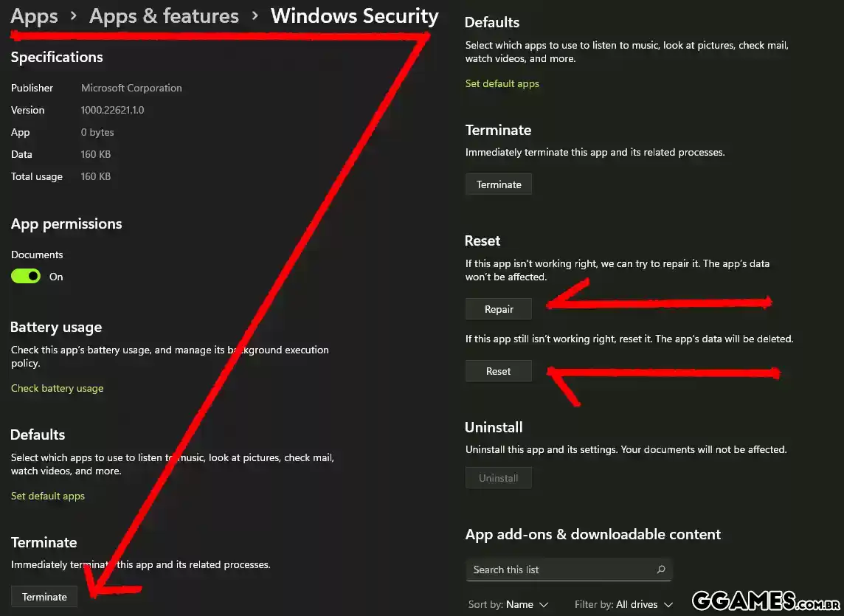
Task: Select the Windows Security breadcrumb title
Action: pyautogui.click(x=354, y=16)
